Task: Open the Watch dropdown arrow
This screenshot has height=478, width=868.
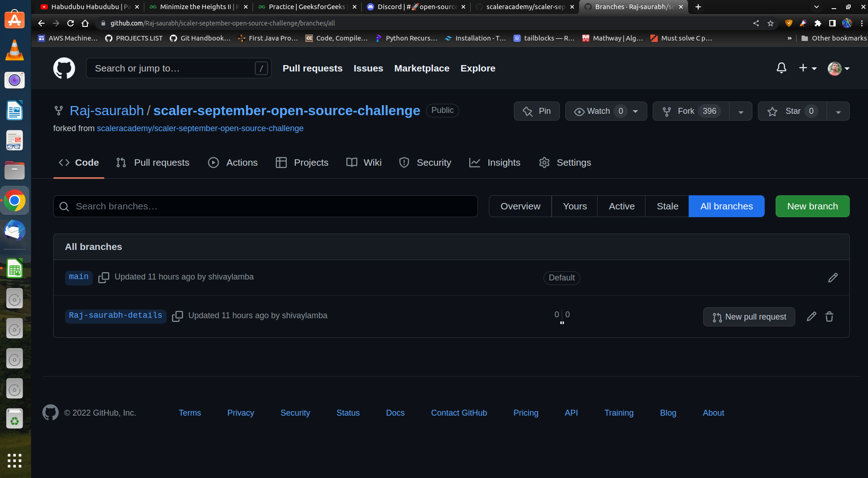Action: pyautogui.click(x=635, y=111)
